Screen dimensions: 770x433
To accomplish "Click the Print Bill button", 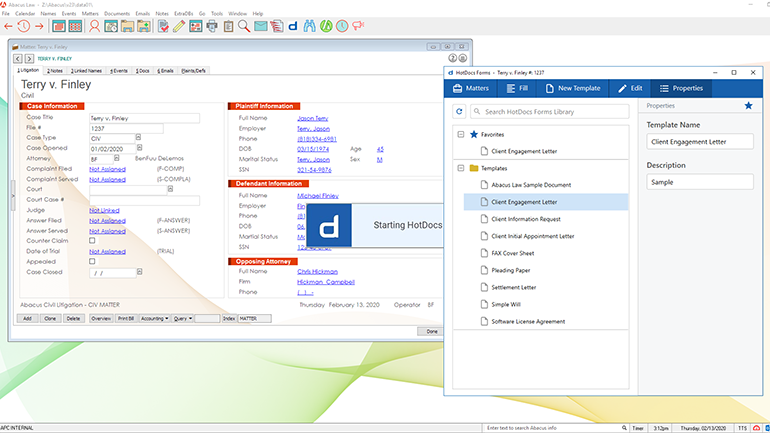I will 126,319.
